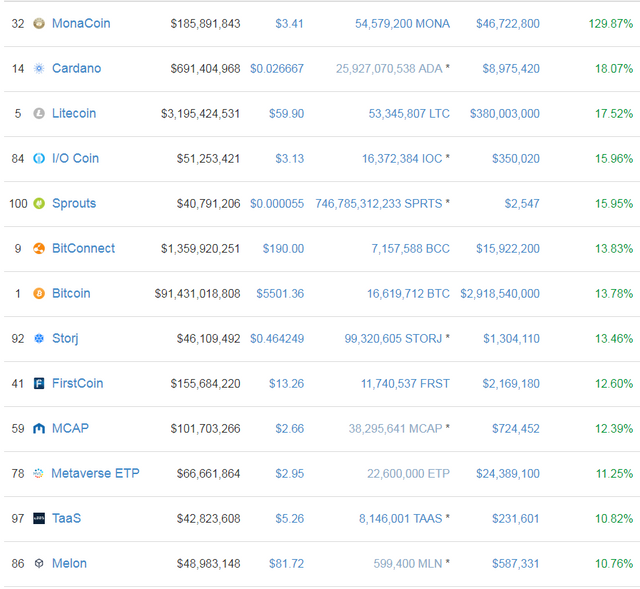Click the Metaverse ETP logo icon
Image resolution: width=640 pixels, height=589 pixels.
[x=38, y=473]
